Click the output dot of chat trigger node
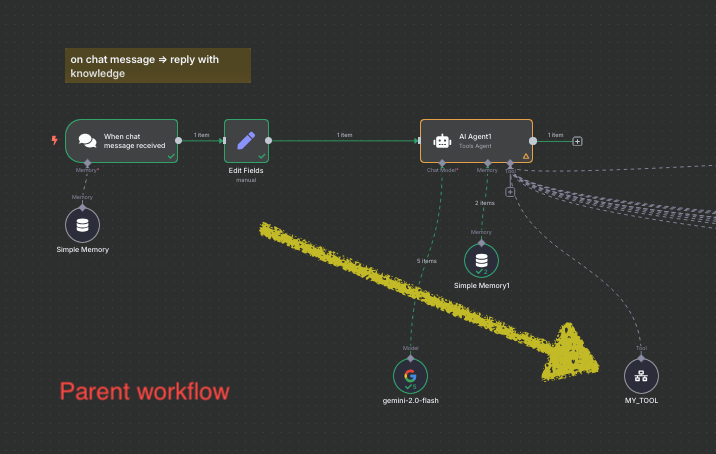 click(179, 141)
